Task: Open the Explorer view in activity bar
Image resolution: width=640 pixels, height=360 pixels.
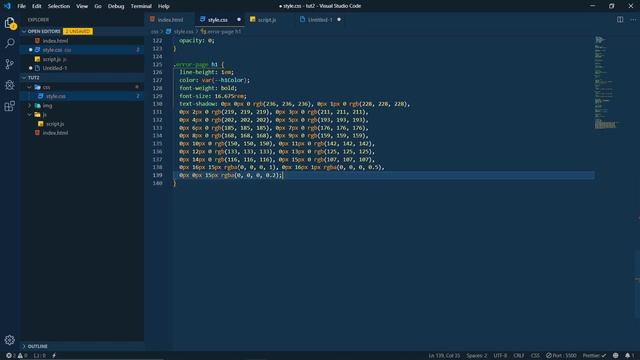Action: tap(10, 23)
